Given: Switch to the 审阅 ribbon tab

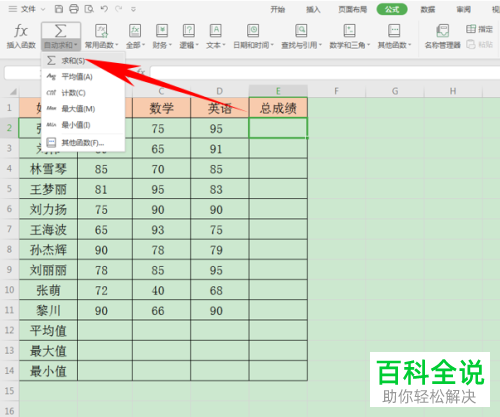Looking at the screenshot, I should pyautogui.click(x=463, y=9).
